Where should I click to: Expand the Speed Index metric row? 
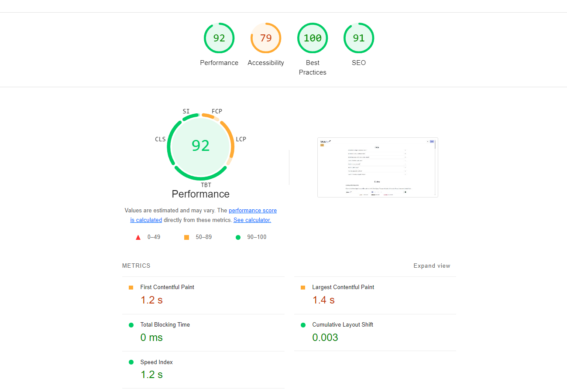156,362
